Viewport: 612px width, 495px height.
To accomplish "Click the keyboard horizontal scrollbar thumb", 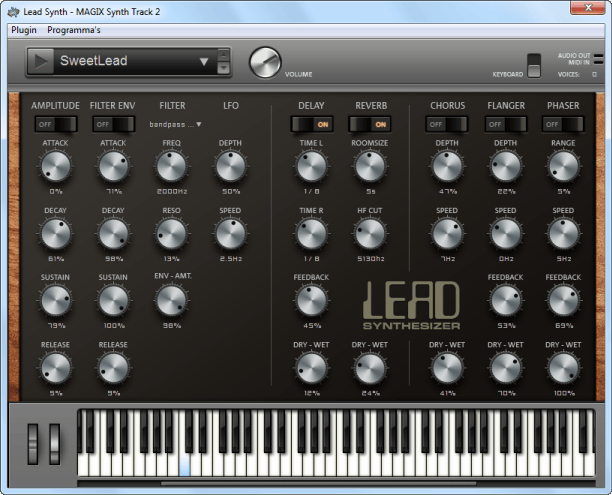I will (x=318, y=483).
